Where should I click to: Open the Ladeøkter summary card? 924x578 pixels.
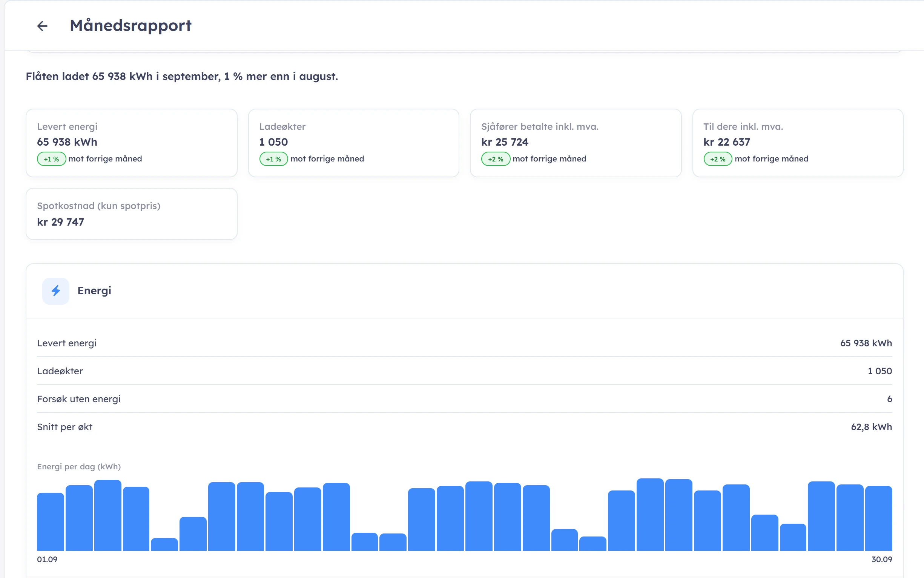pyautogui.click(x=353, y=143)
